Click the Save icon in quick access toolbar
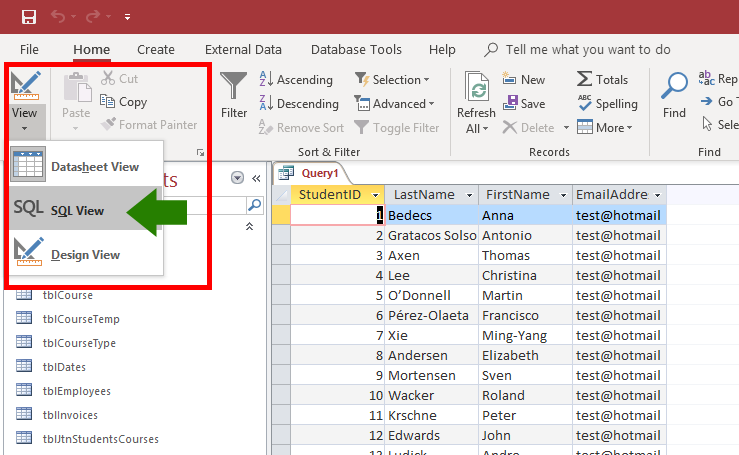The width and height of the screenshot is (739, 455). (29, 17)
